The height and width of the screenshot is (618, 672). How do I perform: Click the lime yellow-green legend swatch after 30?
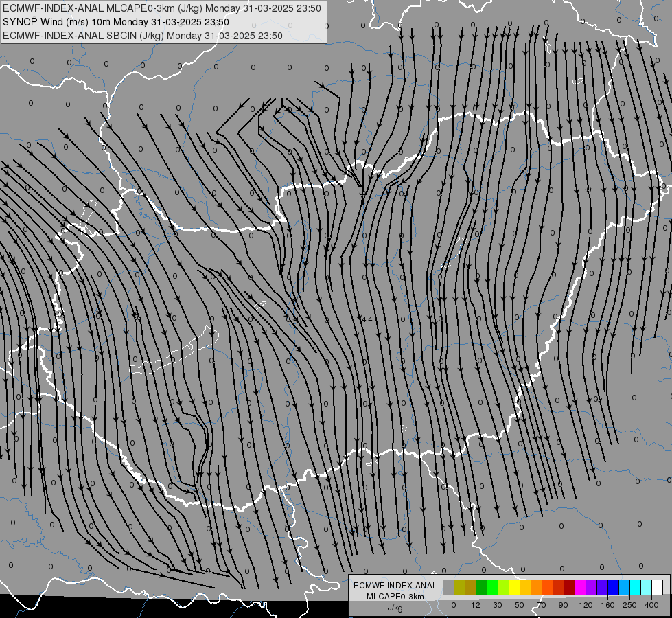click(504, 588)
